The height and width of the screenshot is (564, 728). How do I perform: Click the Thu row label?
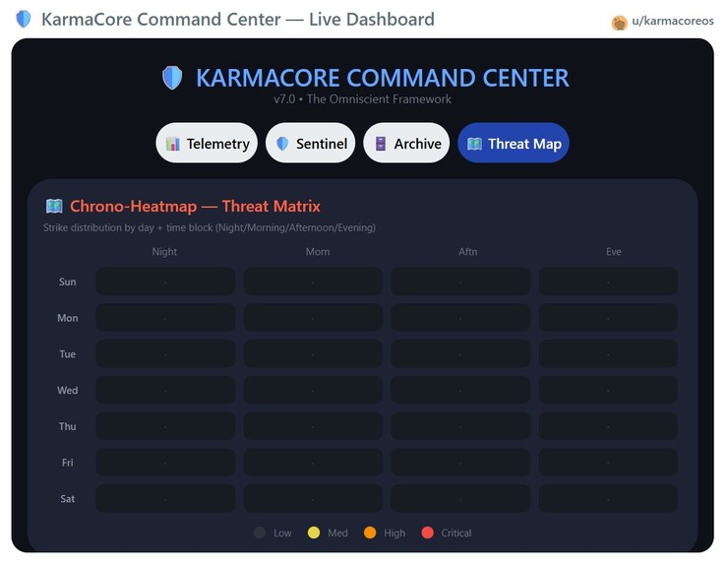coord(67,426)
